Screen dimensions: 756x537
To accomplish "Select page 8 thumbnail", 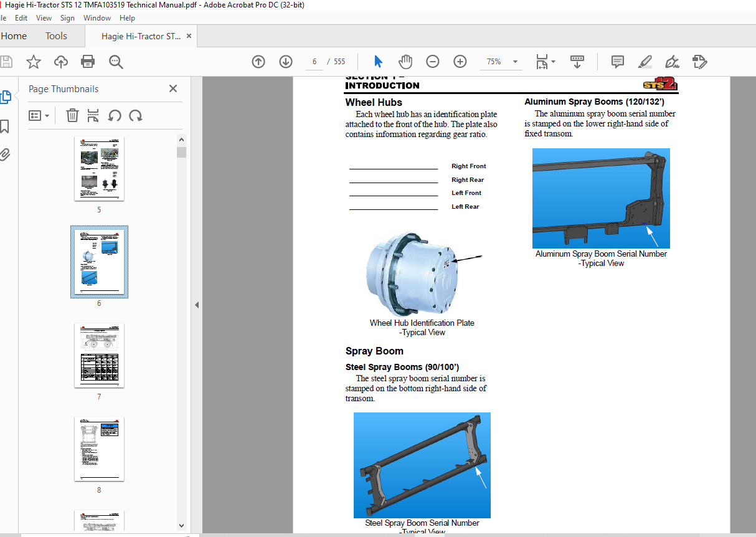I will pos(99,449).
